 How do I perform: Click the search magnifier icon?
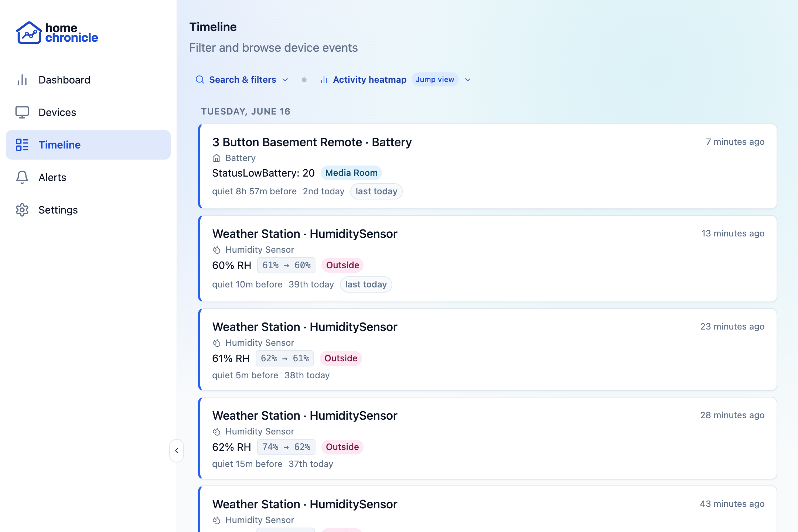point(200,79)
